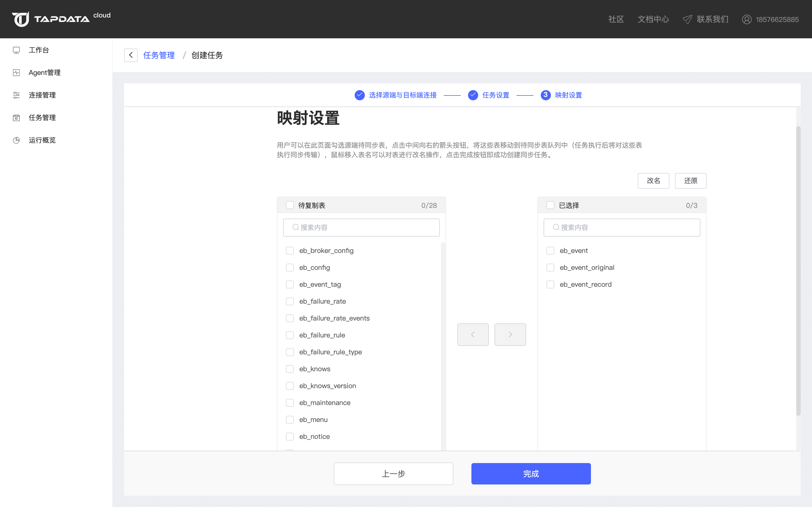This screenshot has width=812, height=507.
Task: Click the page vertical scrollbar
Action: point(798,270)
